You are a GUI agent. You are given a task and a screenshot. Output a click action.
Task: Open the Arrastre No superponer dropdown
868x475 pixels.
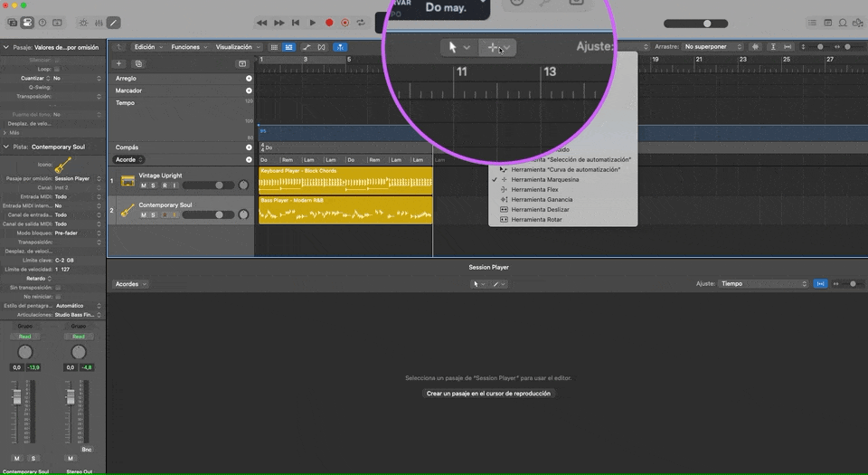[712, 46]
